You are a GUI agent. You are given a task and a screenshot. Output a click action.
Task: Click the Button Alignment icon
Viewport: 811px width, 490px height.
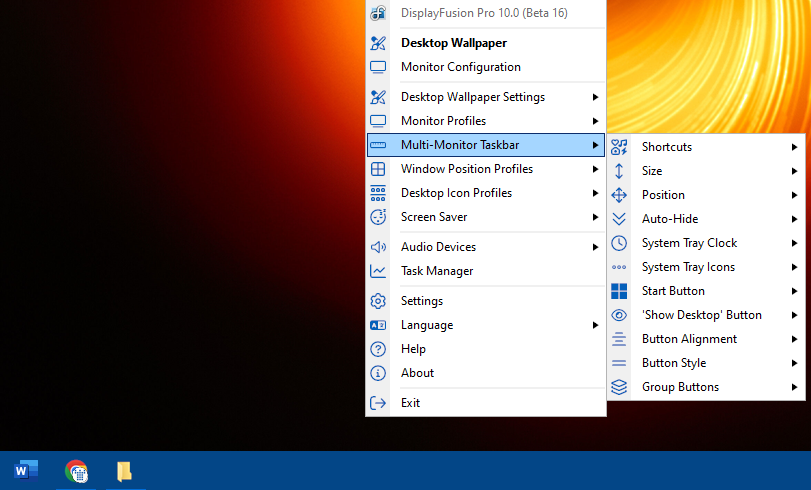point(619,339)
